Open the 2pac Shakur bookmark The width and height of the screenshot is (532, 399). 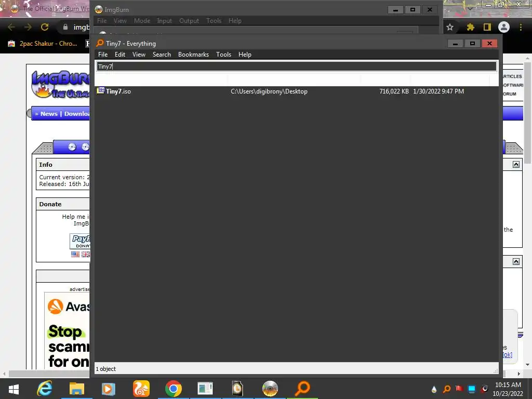(x=43, y=44)
